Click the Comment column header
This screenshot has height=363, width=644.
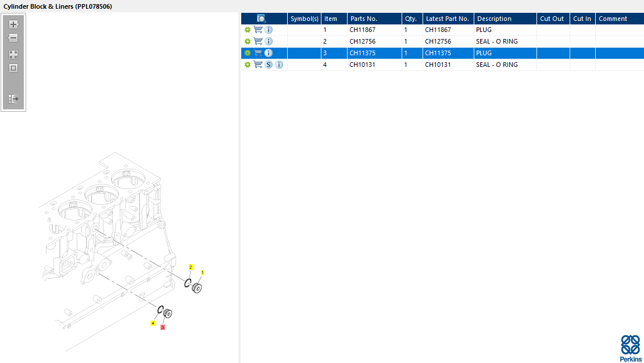coord(620,19)
